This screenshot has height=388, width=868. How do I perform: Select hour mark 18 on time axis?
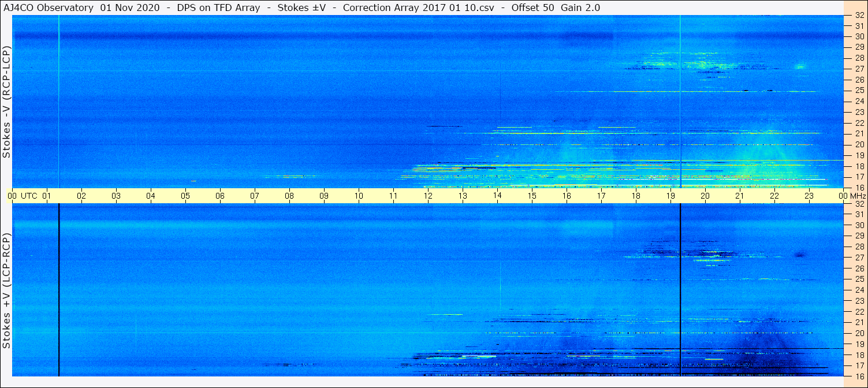tap(636, 196)
